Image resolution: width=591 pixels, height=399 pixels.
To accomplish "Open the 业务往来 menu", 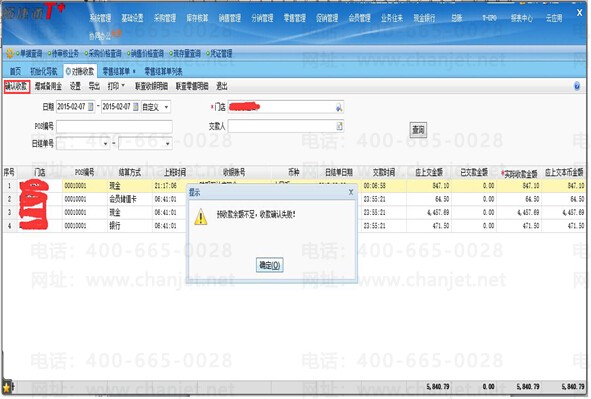I will pos(392,18).
